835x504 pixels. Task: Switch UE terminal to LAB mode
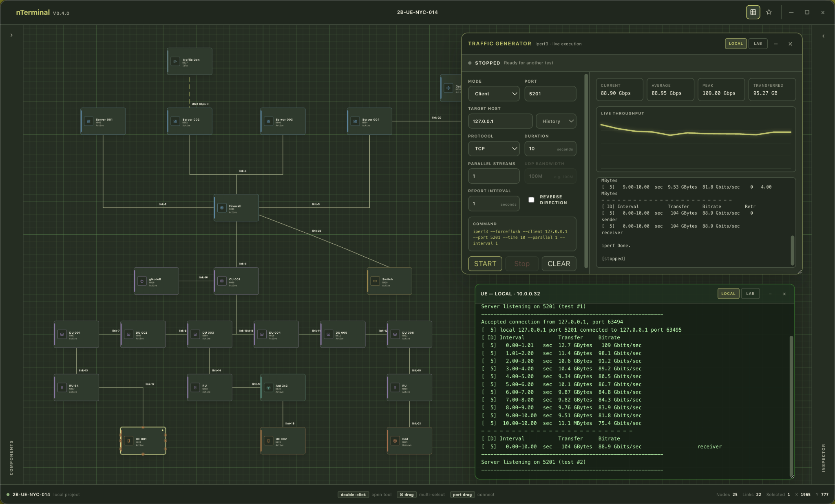[750, 294]
